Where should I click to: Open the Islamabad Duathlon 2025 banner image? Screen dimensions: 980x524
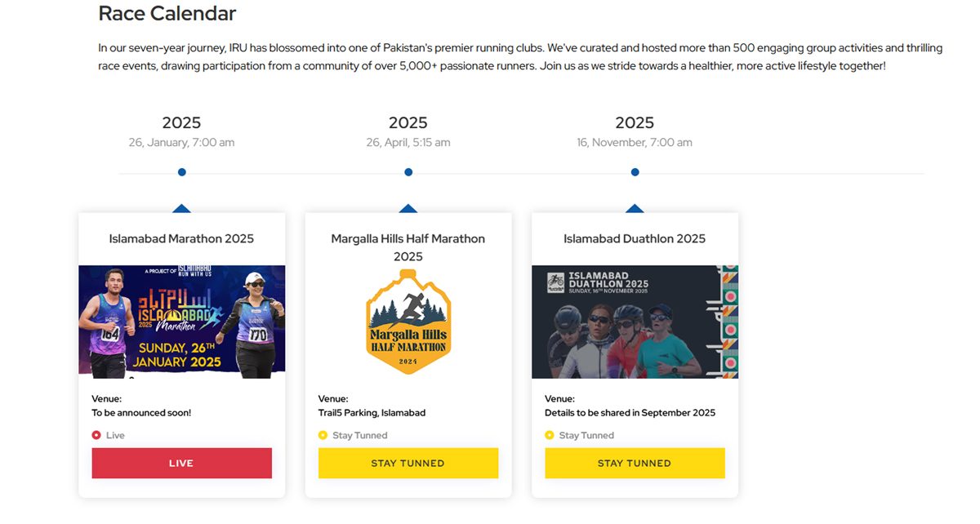[x=635, y=322]
